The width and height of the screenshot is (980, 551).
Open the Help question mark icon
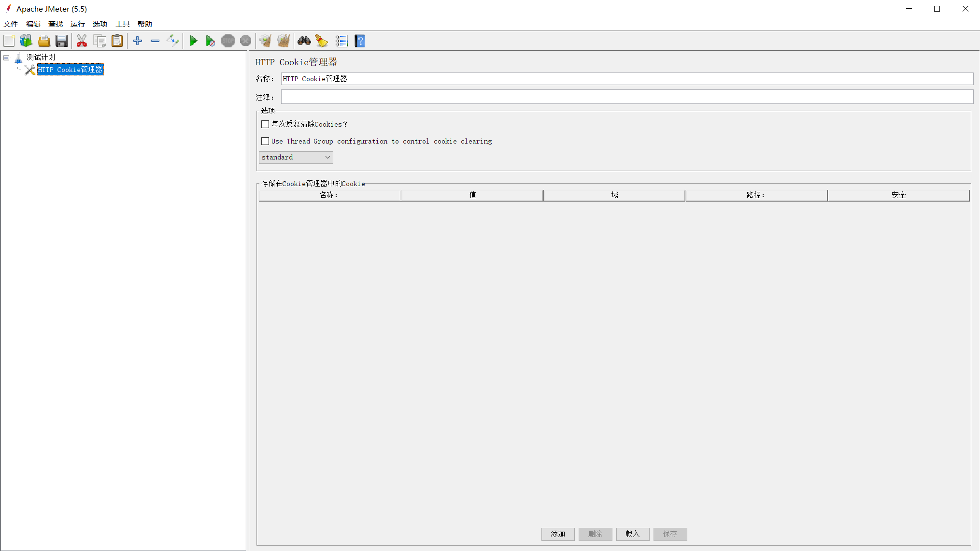(360, 41)
